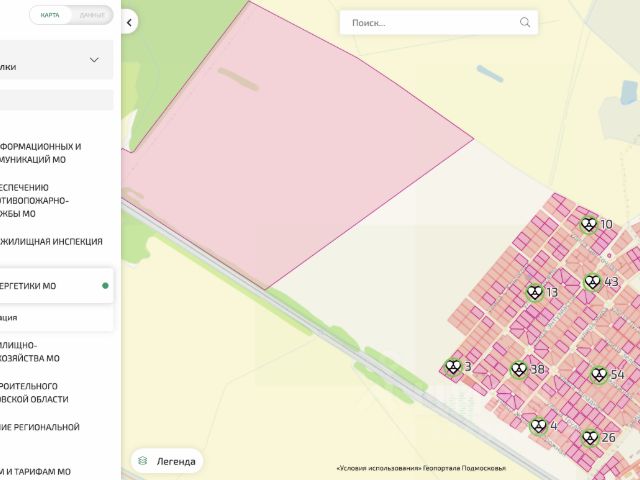Click the map cluster marker labeled 43
Viewport: 640px width, 480px height.
[592, 282]
